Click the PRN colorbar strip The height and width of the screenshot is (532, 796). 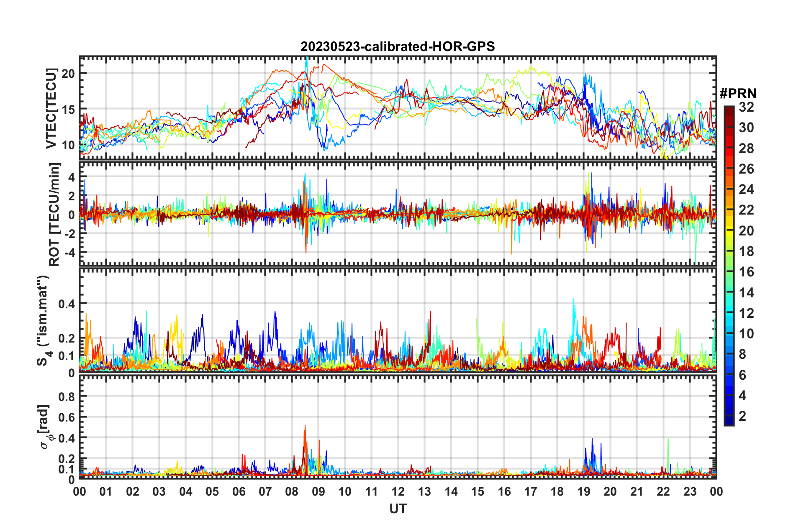tap(729, 266)
